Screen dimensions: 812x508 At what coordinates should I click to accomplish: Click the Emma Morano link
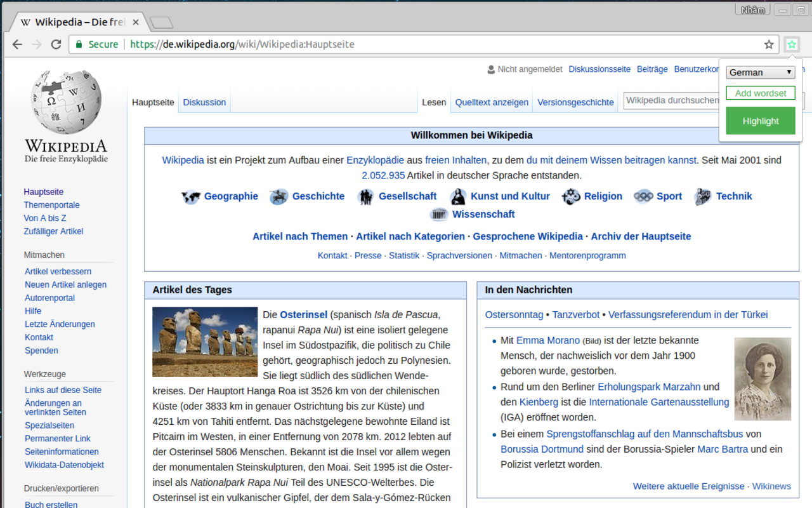[x=548, y=340]
